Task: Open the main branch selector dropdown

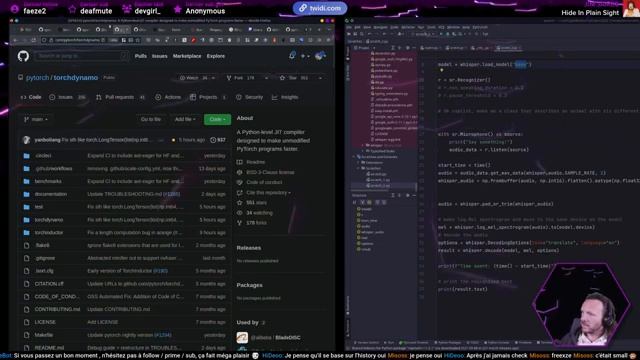Action: click(x=36, y=119)
